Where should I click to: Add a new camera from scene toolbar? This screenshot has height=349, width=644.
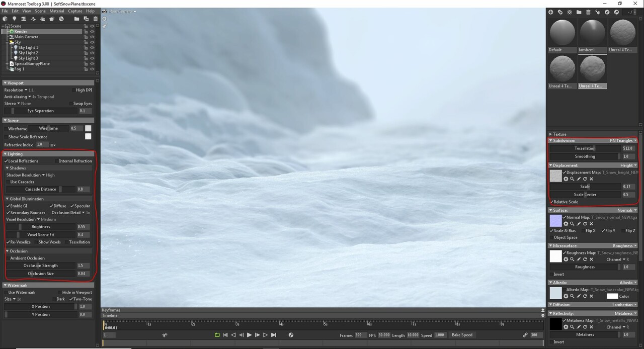(x=24, y=19)
